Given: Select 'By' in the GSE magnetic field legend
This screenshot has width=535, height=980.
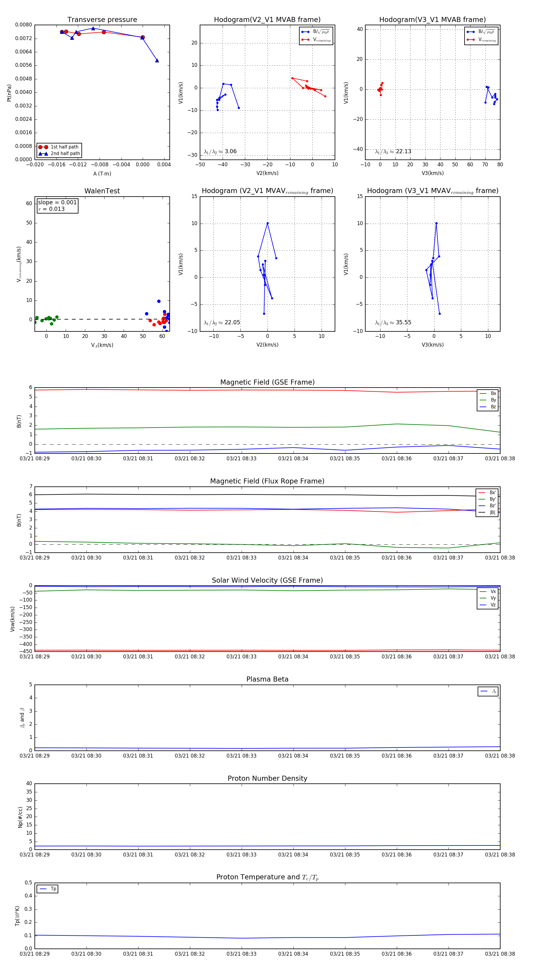Looking at the screenshot, I should coord(488,400).
